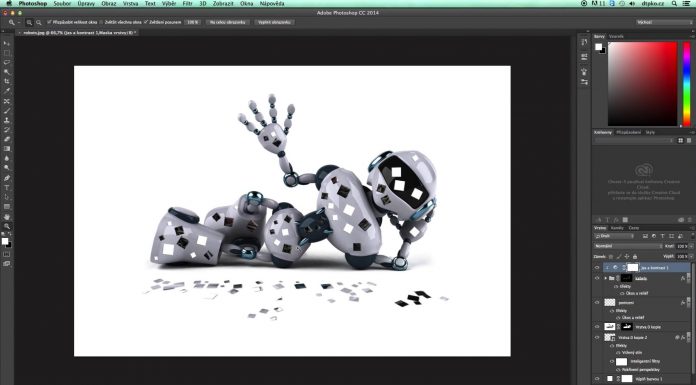Open the 'Krytí' opacity dropdown arrow
Screen dimensions: 696x385
click(x=691, y=246)
